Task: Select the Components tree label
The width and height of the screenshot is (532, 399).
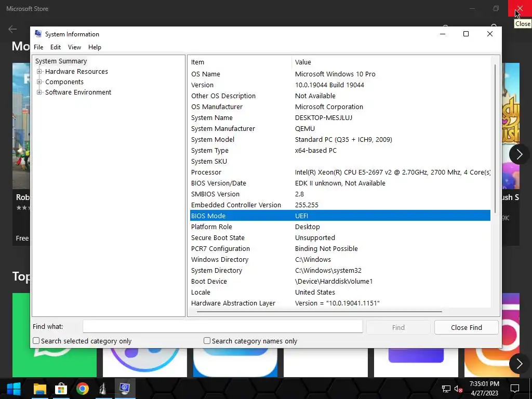Action: 64,82
